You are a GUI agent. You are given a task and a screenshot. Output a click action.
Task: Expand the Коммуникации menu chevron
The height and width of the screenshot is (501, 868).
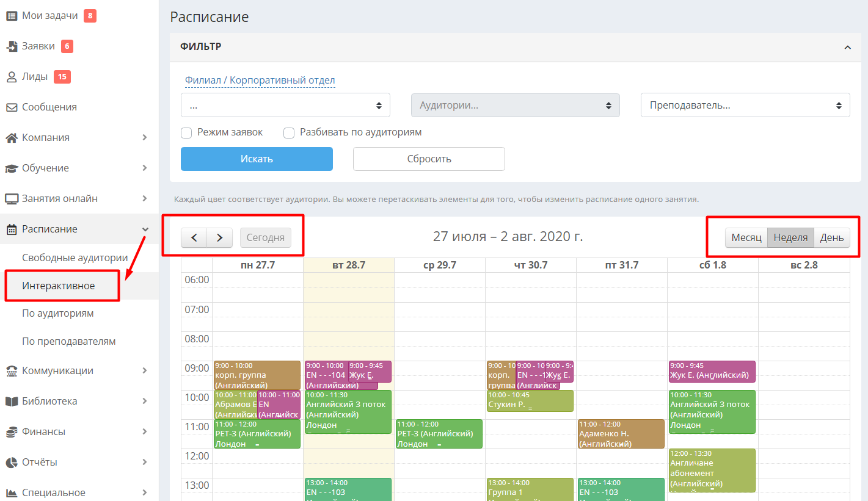click(145, 371)
